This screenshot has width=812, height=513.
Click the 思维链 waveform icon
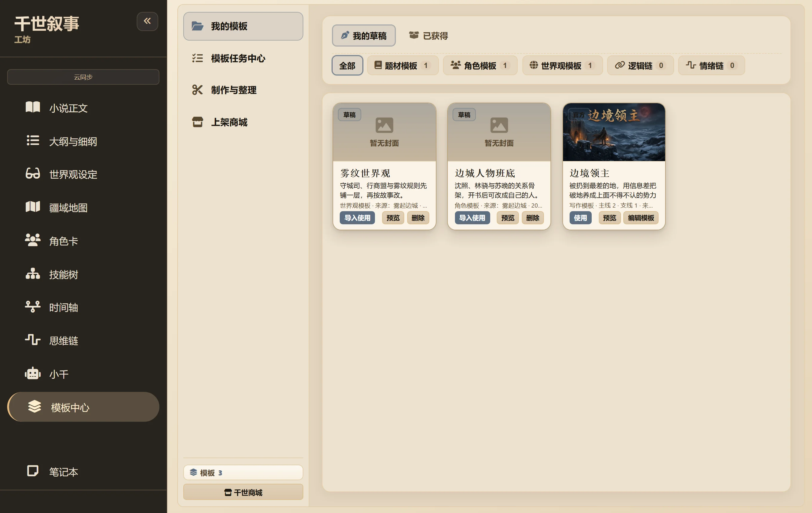33,340
